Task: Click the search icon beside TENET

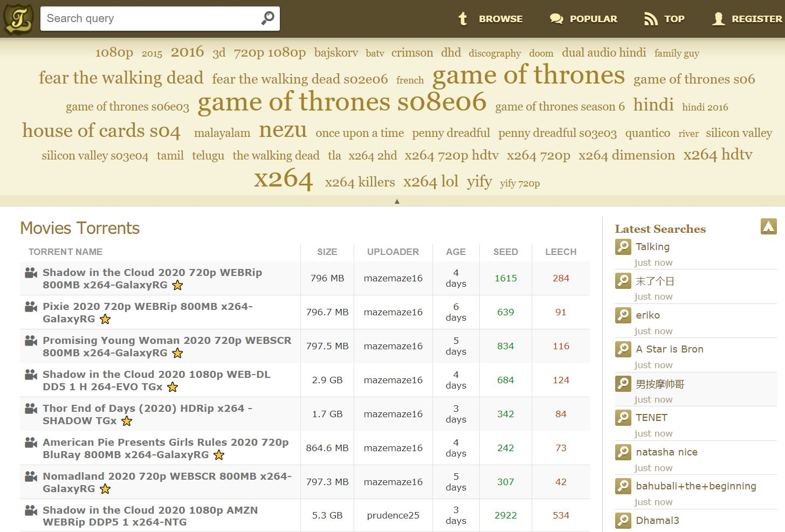Action: (x=623, y=418)
